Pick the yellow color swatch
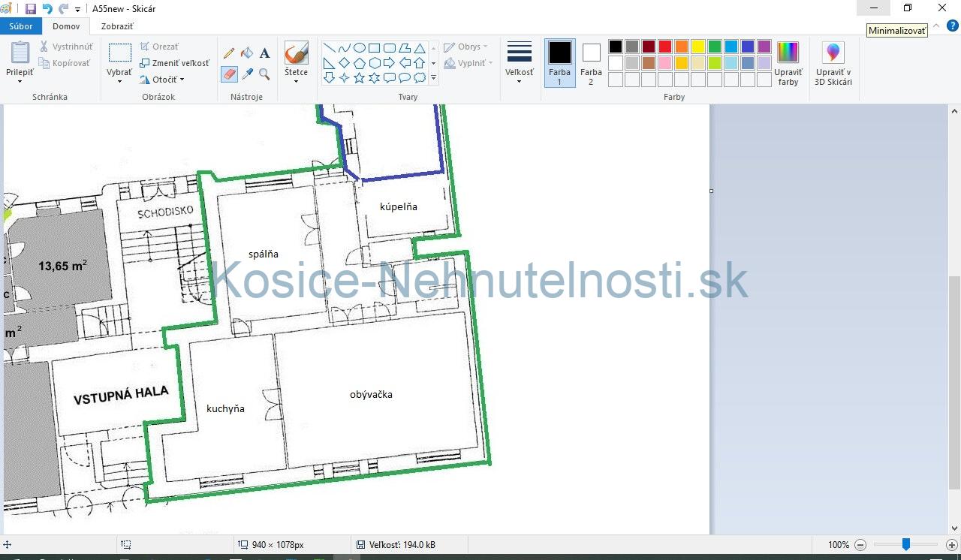Image resolution: width=961 pixels, height=560 pixels. coord(698,47)
